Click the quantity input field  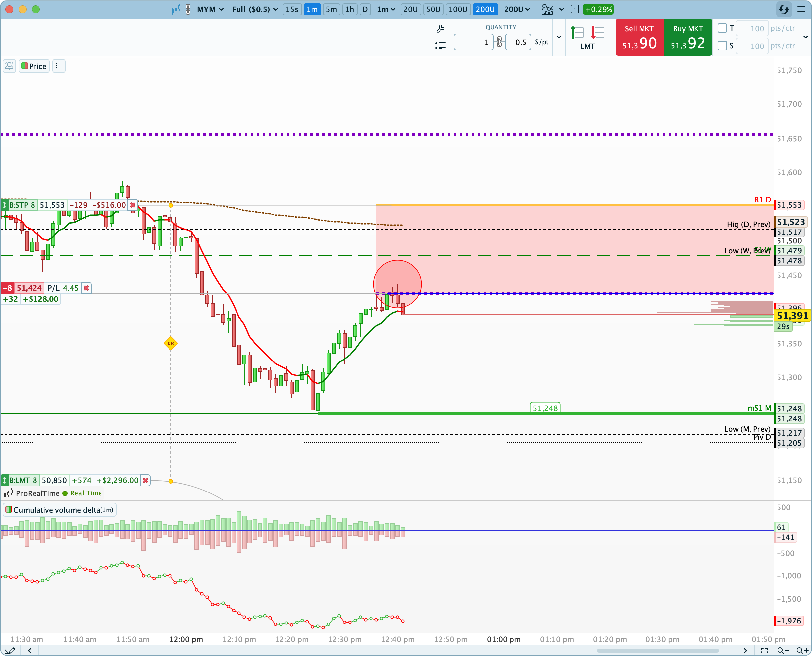473,42
